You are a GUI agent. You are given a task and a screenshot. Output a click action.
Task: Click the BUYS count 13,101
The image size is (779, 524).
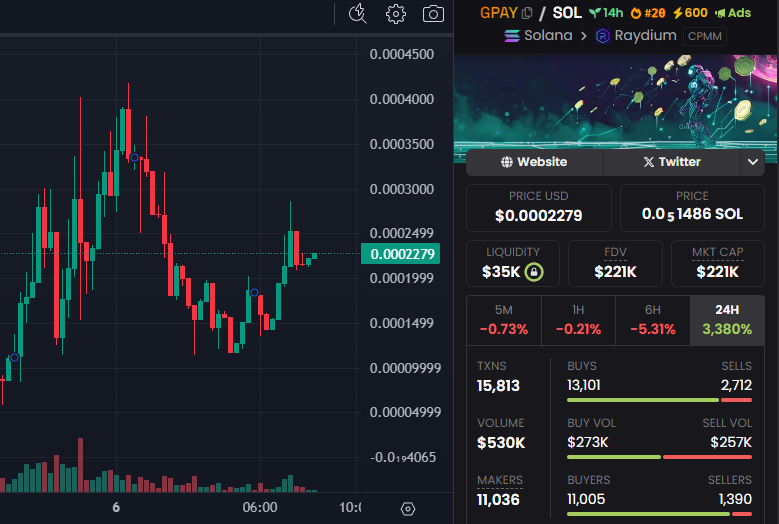pos(584,385)
